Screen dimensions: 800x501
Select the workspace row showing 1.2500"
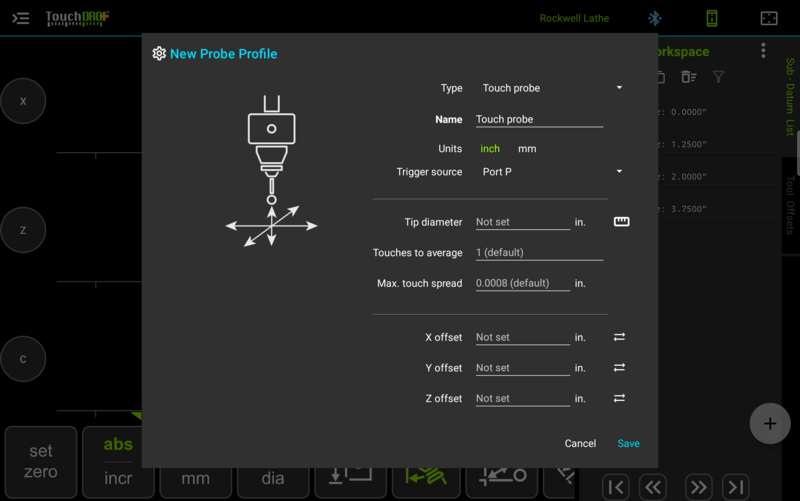pyautogui.click(x=718, y=144)
